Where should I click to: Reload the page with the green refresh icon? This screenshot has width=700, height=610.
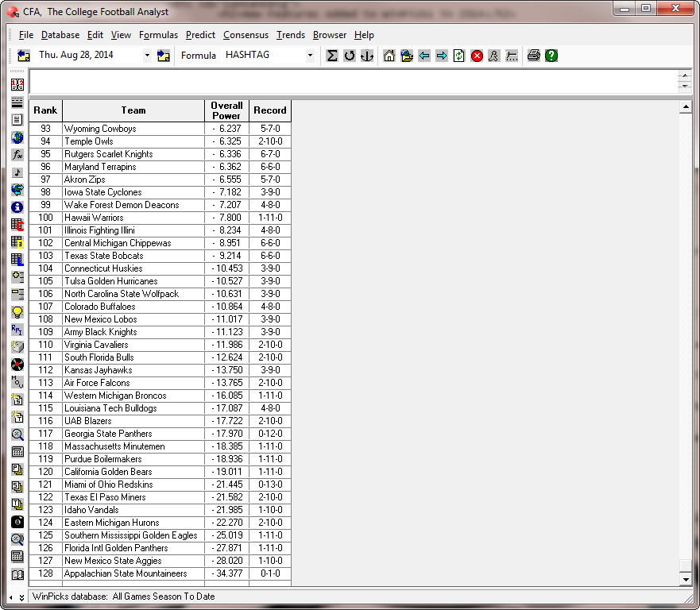(459, 56)
